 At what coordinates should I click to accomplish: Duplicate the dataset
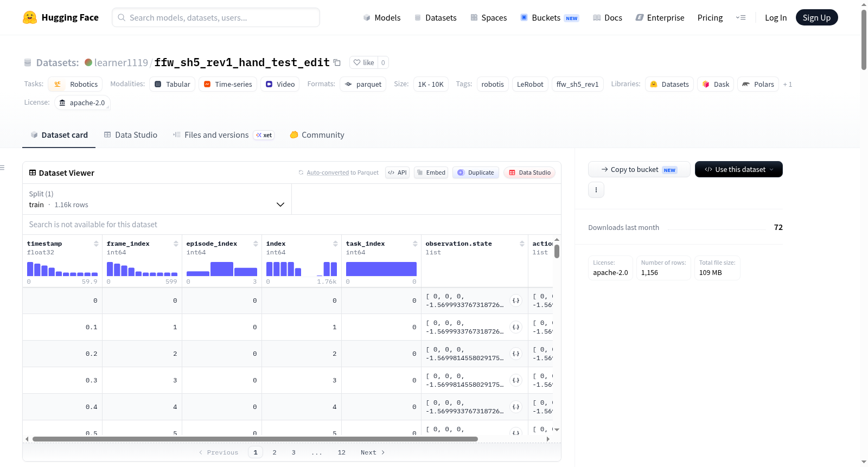point(476,172)
